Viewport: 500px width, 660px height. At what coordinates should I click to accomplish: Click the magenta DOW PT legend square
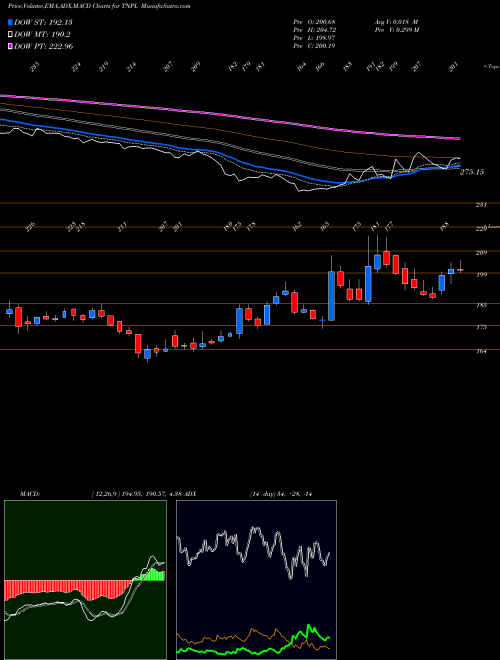click(10, 46)
